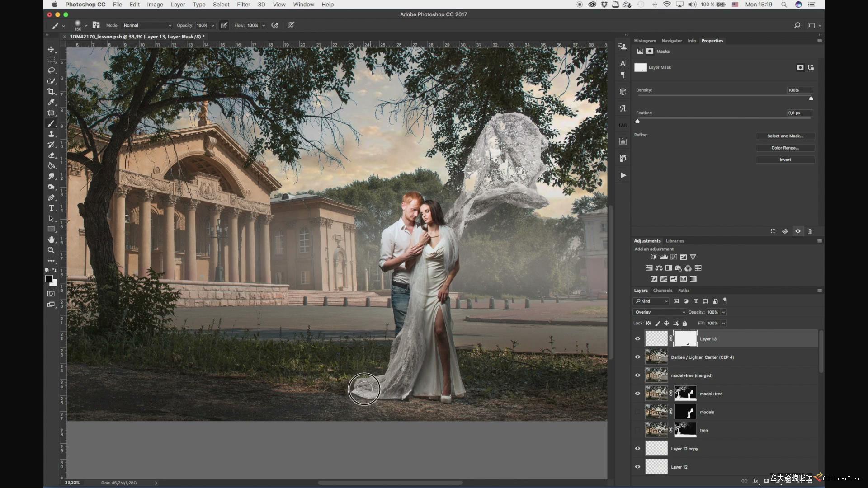The height and width of the screenshot is (488, 868).
Task: Select the Paint Bucket tool
Action: pyautogui.click(x=51, y=166)
